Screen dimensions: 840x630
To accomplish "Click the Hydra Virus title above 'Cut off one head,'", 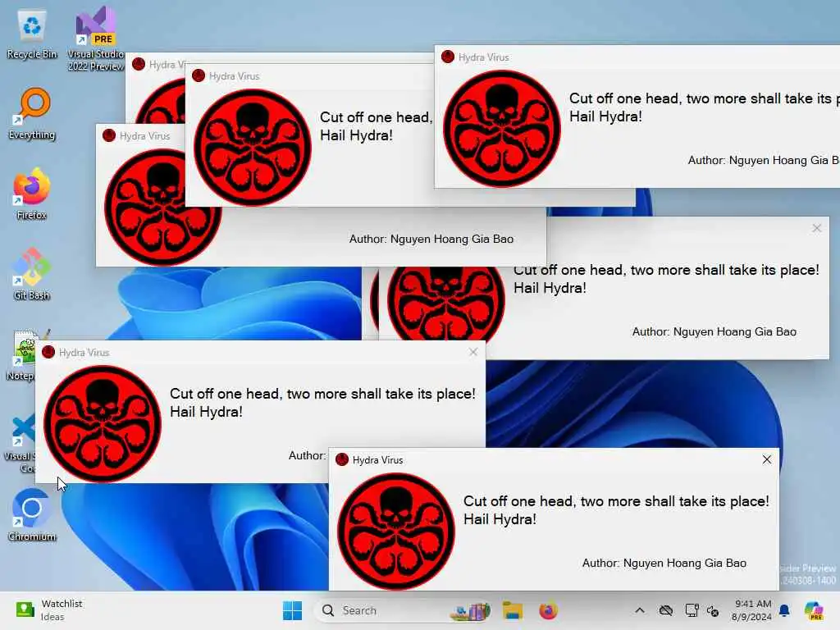I will (234, 76).
